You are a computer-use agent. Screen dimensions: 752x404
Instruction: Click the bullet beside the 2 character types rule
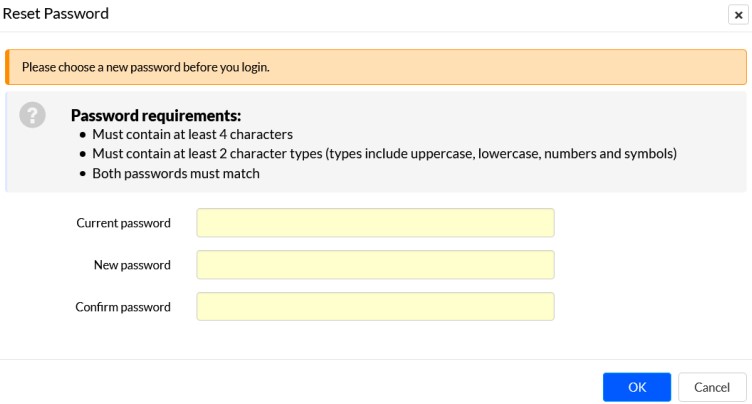pyautogui.click(x=83, y=154)
